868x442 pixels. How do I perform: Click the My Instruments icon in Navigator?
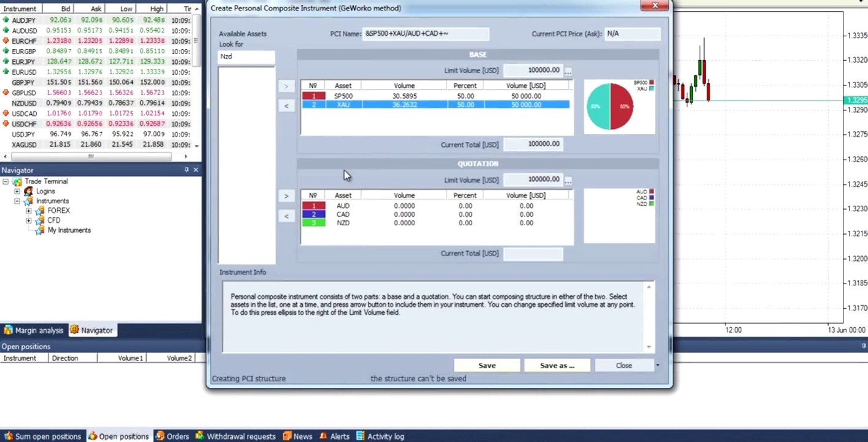[x=40, y=230]
